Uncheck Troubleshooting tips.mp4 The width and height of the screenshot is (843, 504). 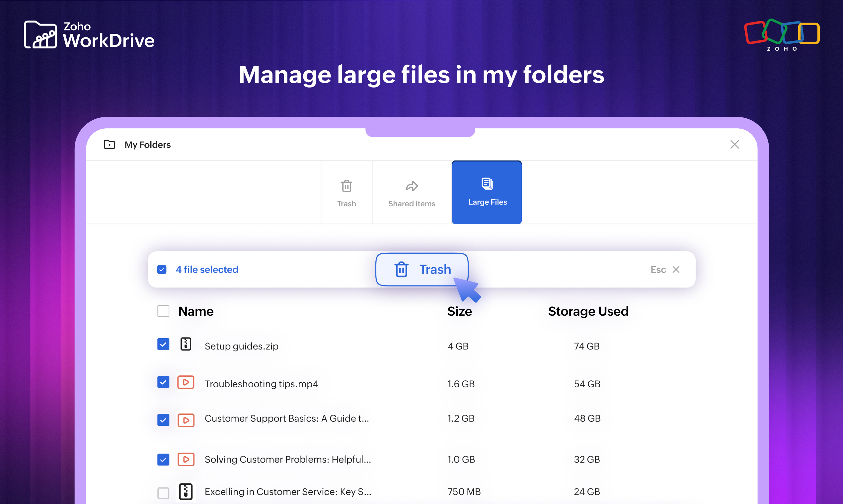163,382
